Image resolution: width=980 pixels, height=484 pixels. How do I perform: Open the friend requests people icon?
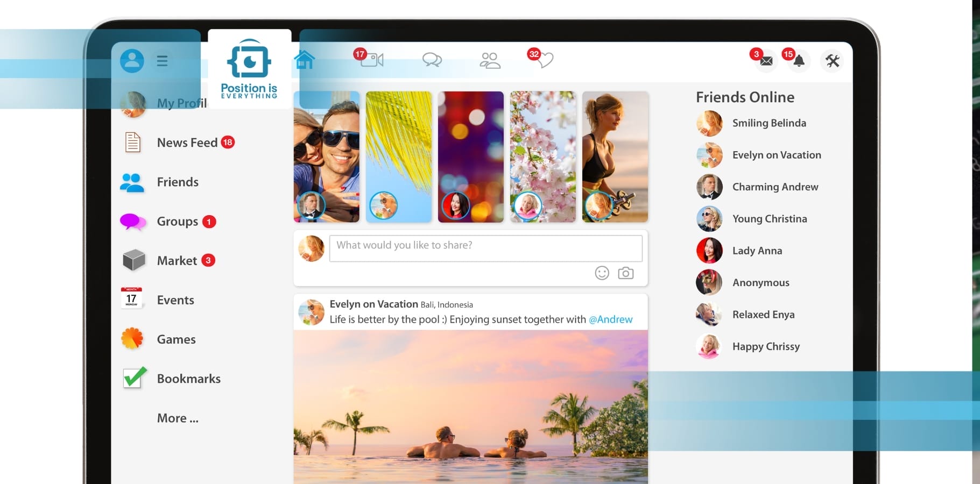tap(491, 60)
